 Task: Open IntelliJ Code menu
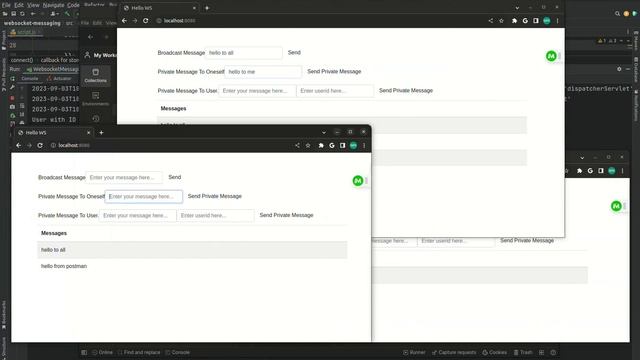[x=73, y=5]
